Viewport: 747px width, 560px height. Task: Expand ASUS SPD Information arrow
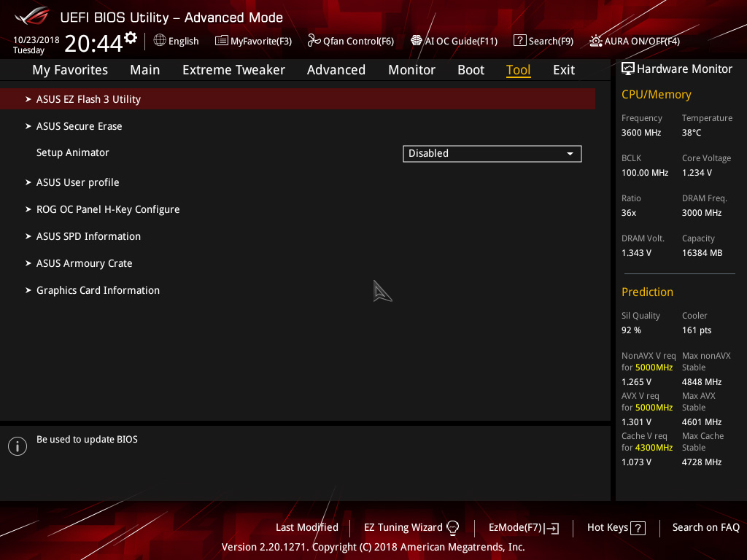coord(28,236)
